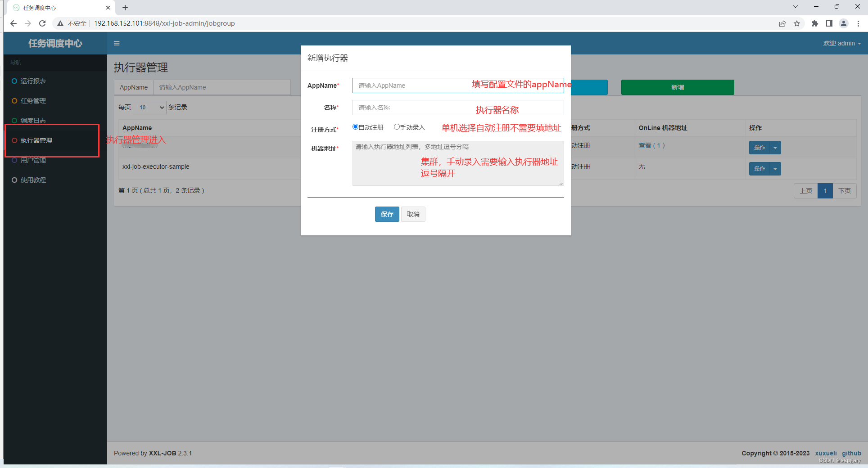Open the Chrome three-dot menu
The image size is (868, 468).
coord(858,23)
